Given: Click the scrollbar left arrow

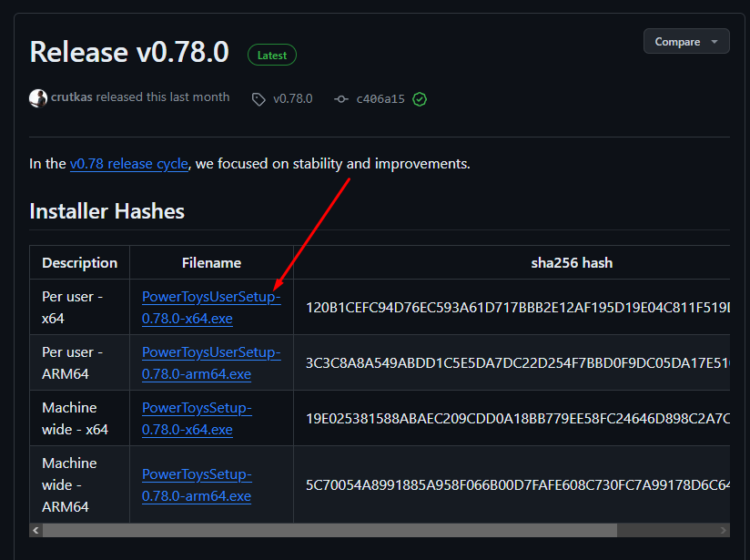Looking at the screenshot, I should (x=35, y=530).
